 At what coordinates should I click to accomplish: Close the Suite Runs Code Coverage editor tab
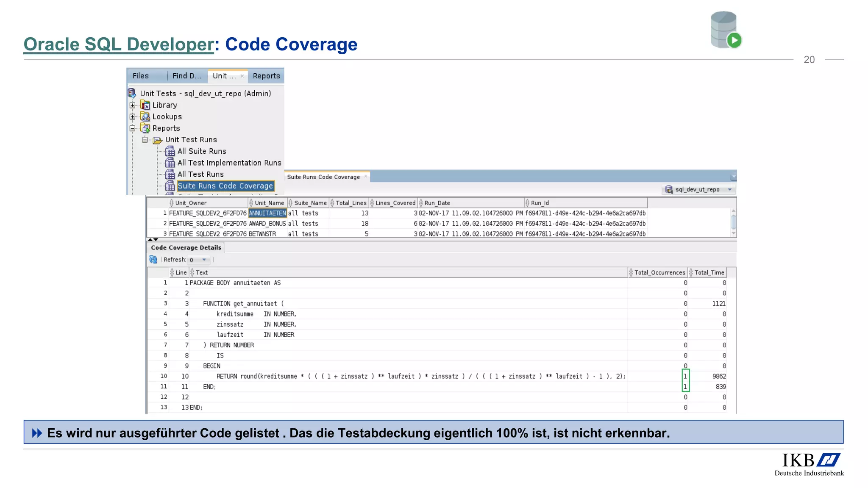tap(366, 177)
